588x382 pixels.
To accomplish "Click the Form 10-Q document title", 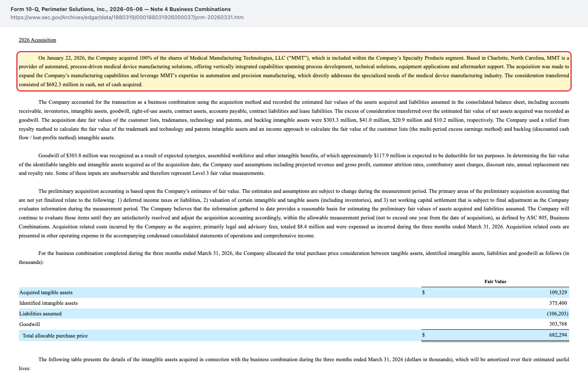I will click(120, 9).
